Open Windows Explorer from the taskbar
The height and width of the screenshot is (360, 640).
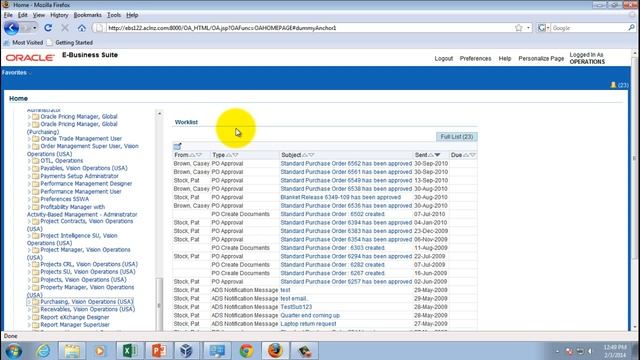pos(72,351)
